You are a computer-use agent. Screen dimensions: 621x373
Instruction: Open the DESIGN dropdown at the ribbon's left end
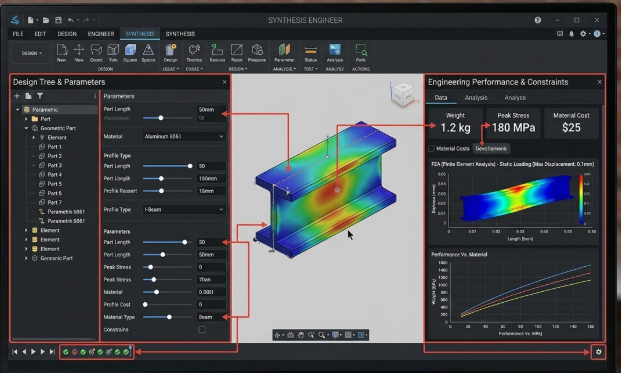pos(30,53)
